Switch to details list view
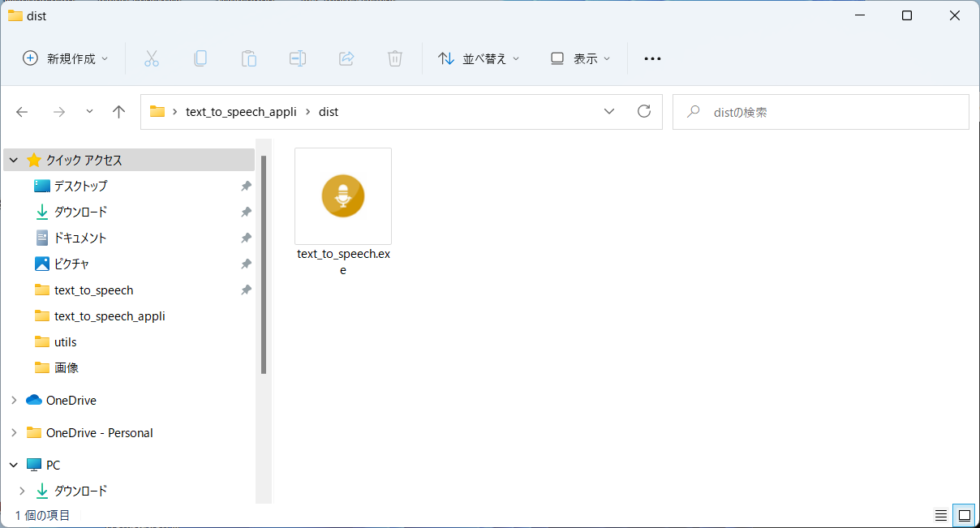This screenshot has width=980, height=528. pyautogui.click(x=941, y=515)
